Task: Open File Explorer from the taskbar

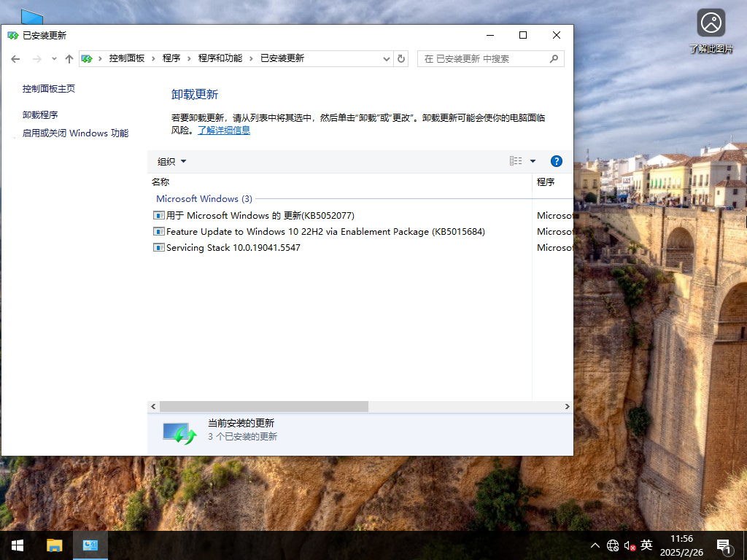Action: pos(54,545)
